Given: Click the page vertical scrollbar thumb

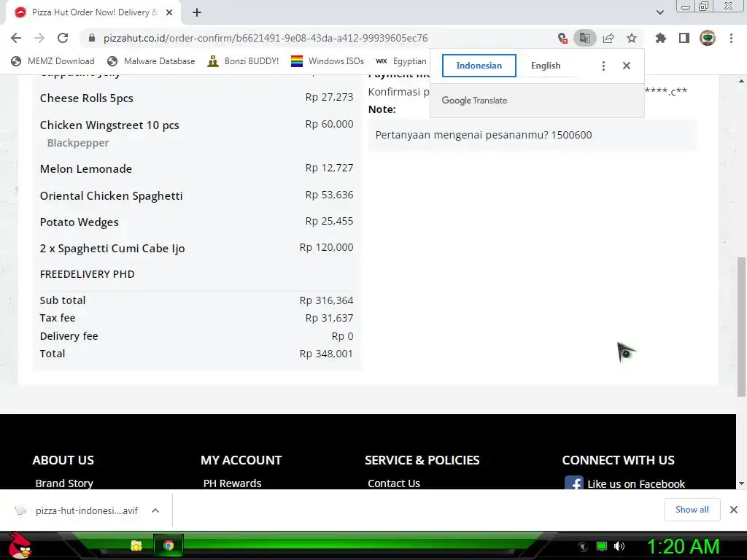Looking at the screenshot, I should [741, 327].
